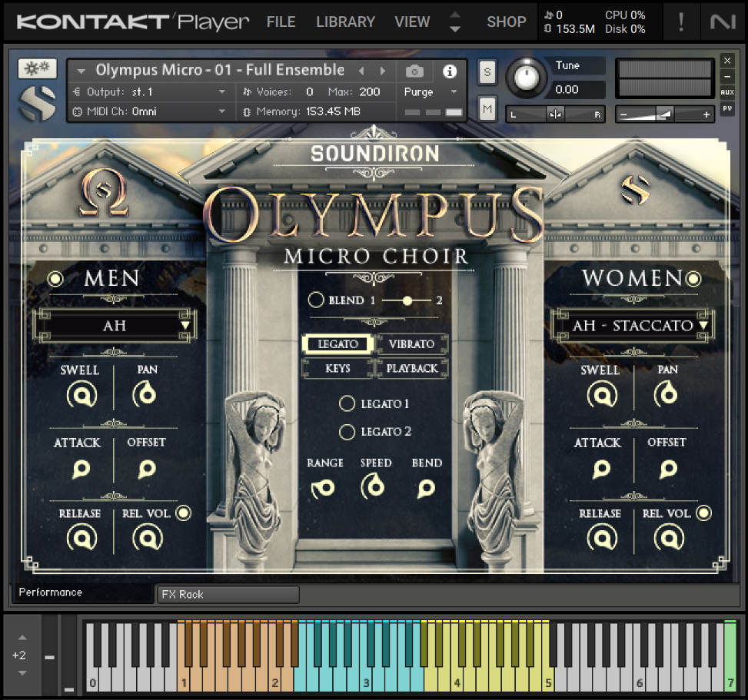Image resolution: width=748 pixels, height=700 pixels.
Task: Select the VIBRATO panel button
Action: [x=411, y=344]
